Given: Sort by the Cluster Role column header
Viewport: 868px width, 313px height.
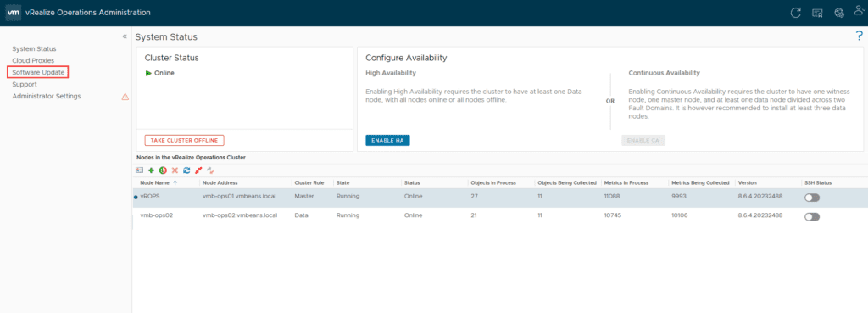Looking at the screenshot, I should (309, 182).
